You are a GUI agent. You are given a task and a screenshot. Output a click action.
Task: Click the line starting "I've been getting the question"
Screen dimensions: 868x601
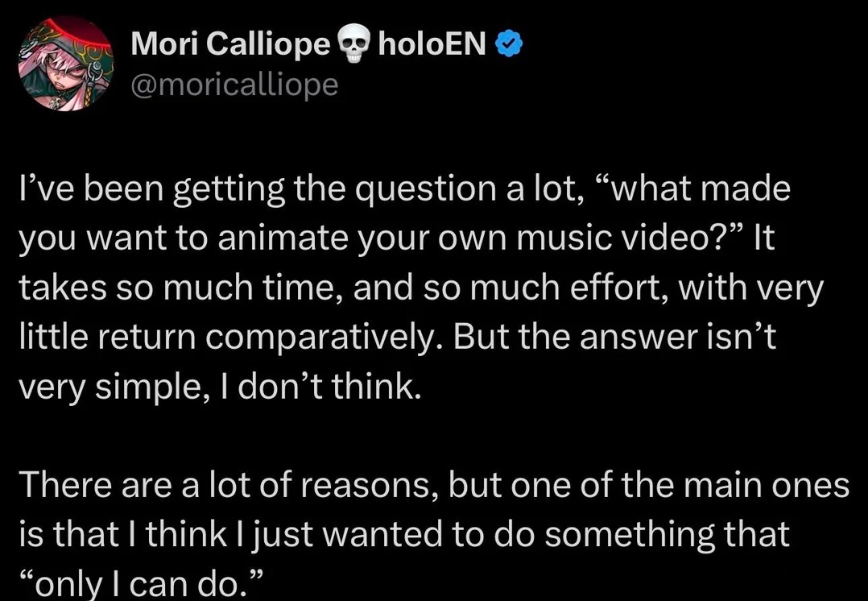tap(405, 189)
